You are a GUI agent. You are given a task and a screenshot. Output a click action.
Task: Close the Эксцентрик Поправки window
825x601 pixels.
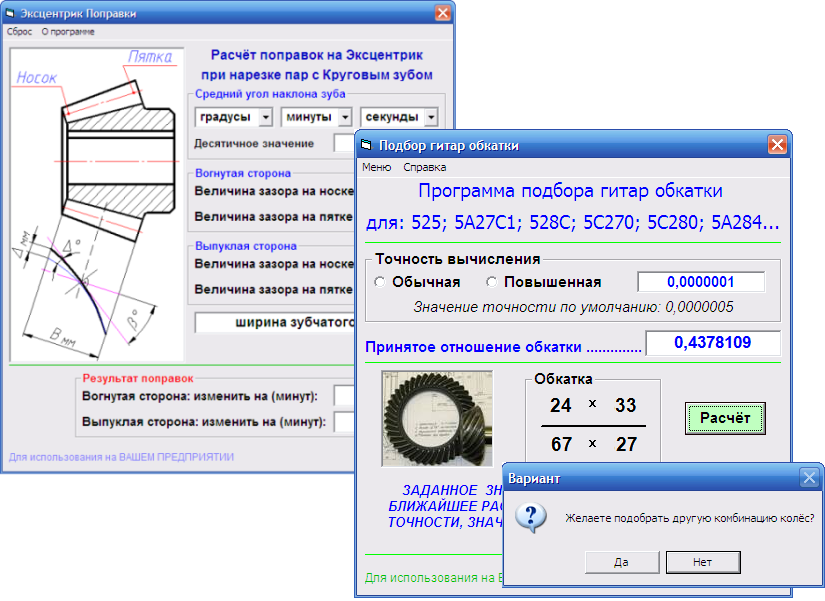click(442, 14)
